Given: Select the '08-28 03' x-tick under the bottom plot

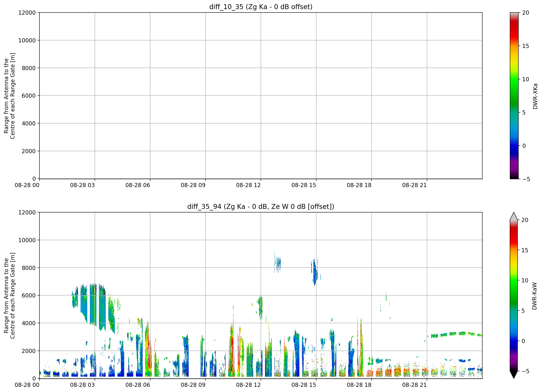Looking at the screenshot, I should click(x=83, y=385).
